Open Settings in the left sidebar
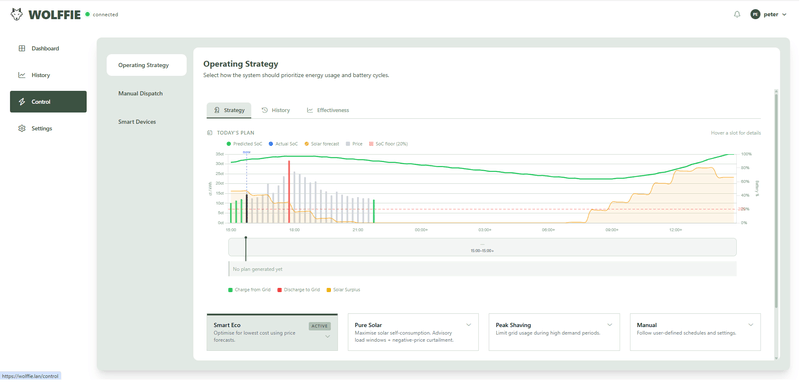This screenshot has height=385, width=800. [48, 129]
